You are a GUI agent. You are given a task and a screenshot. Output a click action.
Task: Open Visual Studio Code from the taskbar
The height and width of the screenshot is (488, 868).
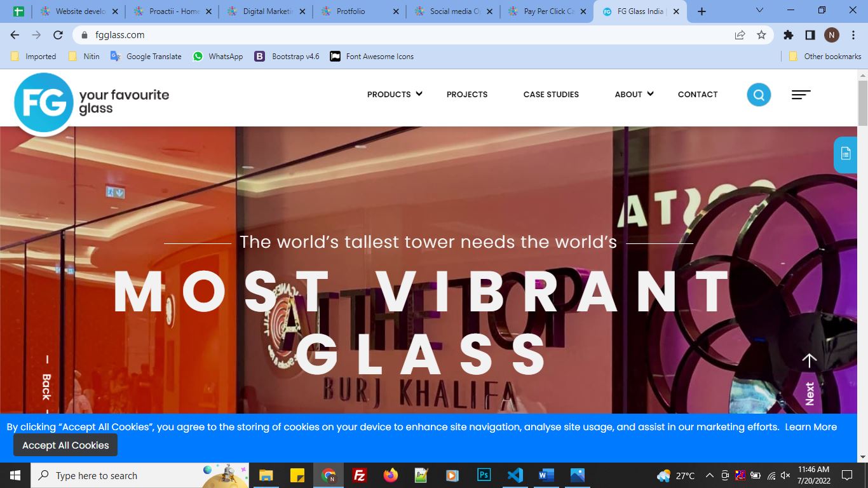tap(515, 475)
